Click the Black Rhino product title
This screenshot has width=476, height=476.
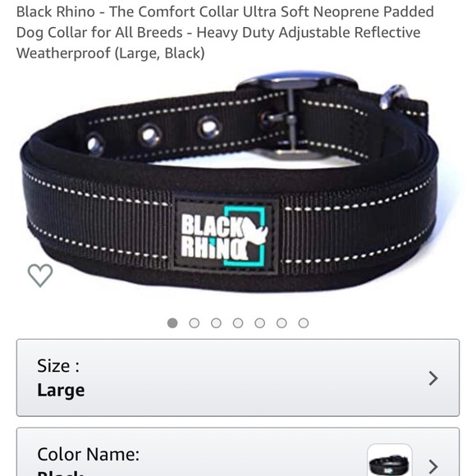coord(225,33)
